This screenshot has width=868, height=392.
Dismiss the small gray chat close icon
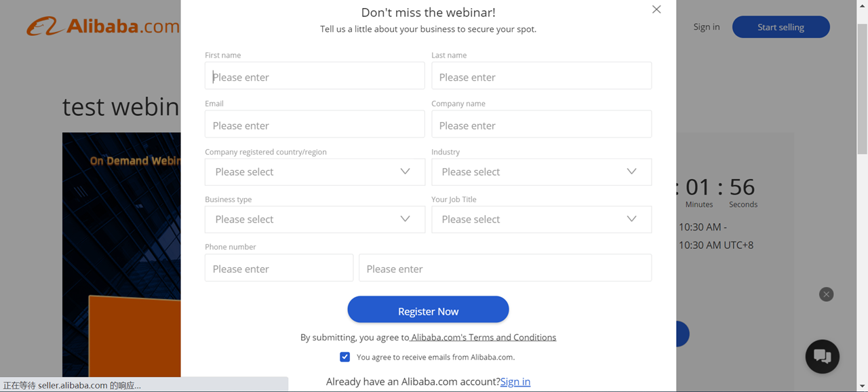826,294
